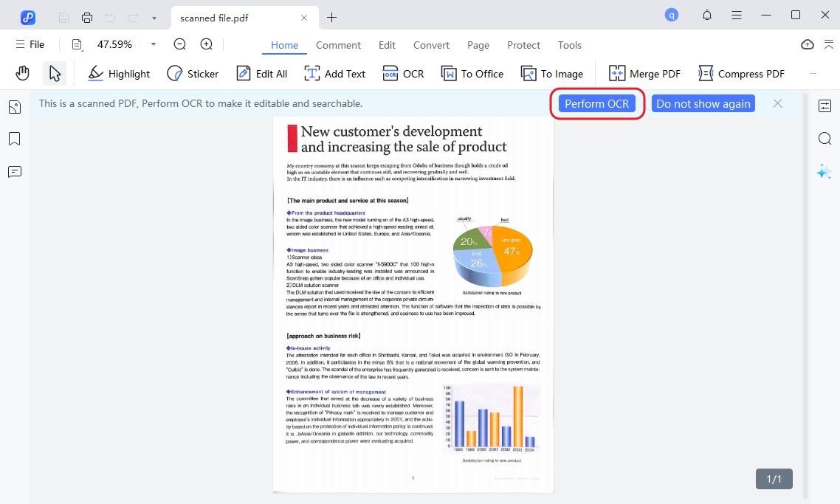This screenshot has height=504, width=840.
Task: Dismiss the scanned PDF notification bar
Action: (777, 103)
